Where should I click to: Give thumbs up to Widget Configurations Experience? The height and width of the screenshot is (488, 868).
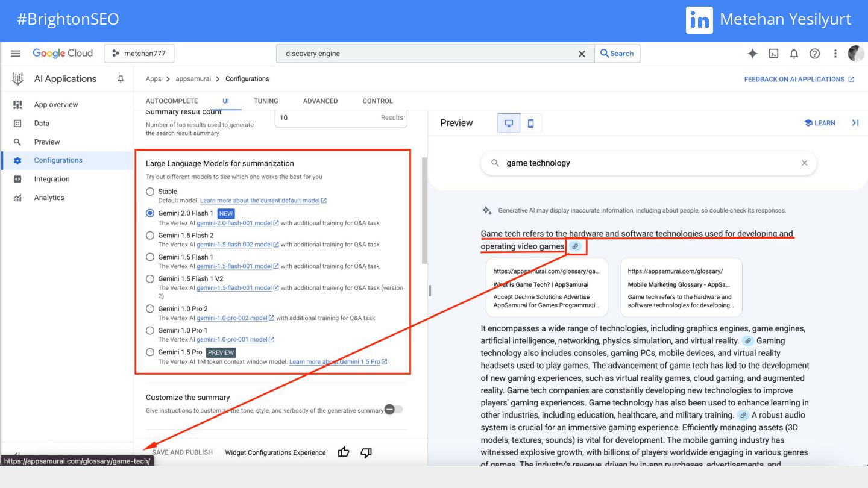coord(344,452)
